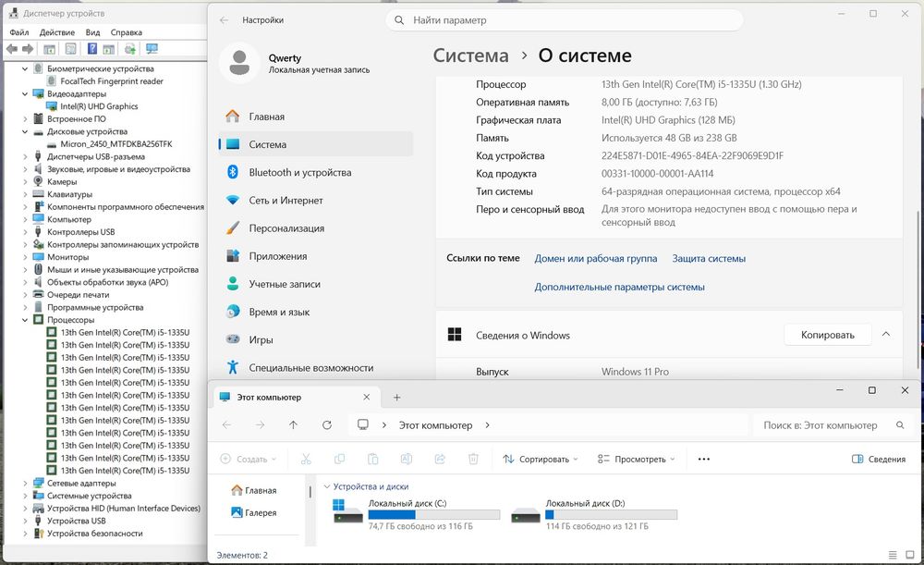Click the Share icon in Explorer toolbar

pos(440,459)
